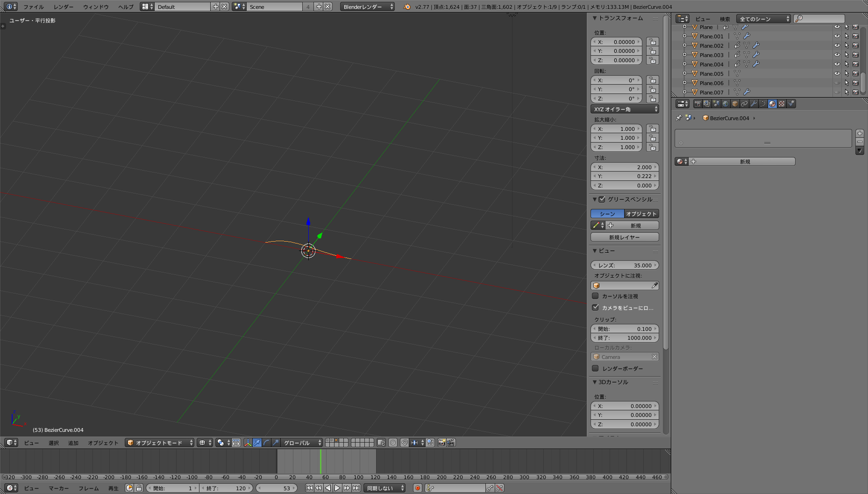Open the 追加 menu in viewport header
The image size is (868, 494).
click(73, 443)
